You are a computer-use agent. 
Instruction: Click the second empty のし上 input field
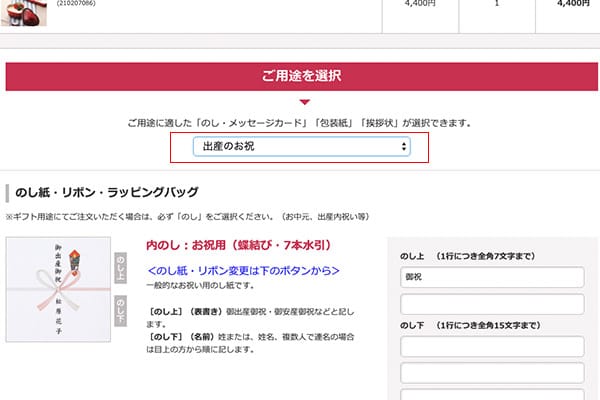pyautogui.click(x=492, y=304)
